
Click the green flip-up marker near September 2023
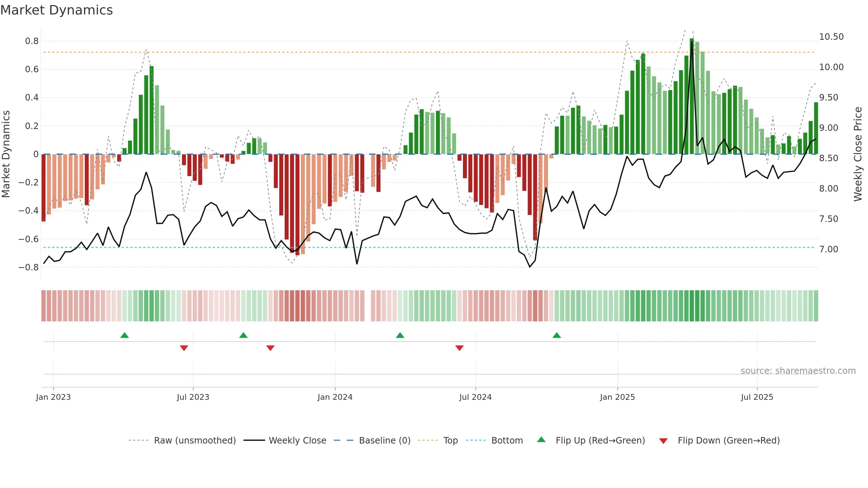(x=243, y=335)
